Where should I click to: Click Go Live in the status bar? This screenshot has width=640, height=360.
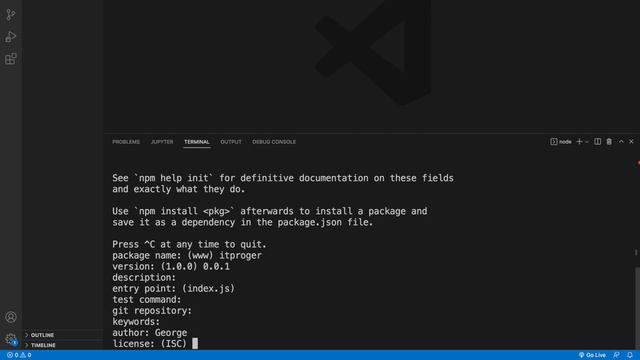coord(592,355)
